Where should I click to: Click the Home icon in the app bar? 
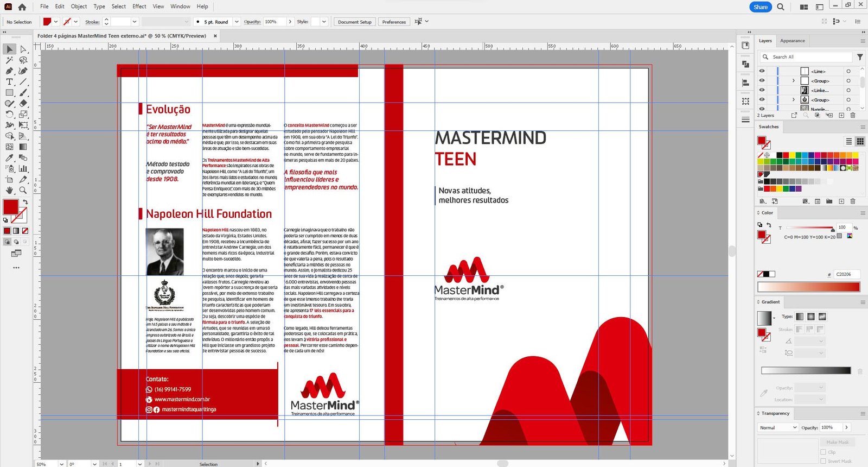(22, 7)
